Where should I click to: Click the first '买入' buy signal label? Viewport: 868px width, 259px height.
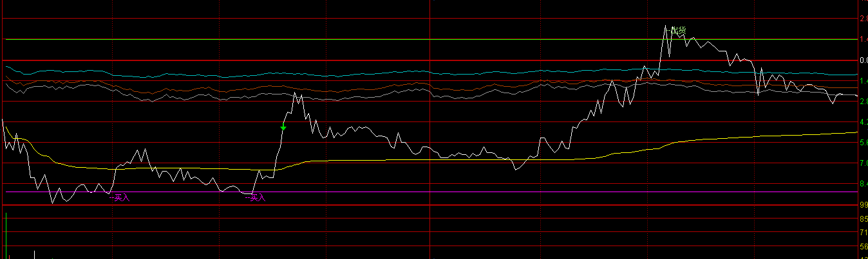(x=122, y=198)
